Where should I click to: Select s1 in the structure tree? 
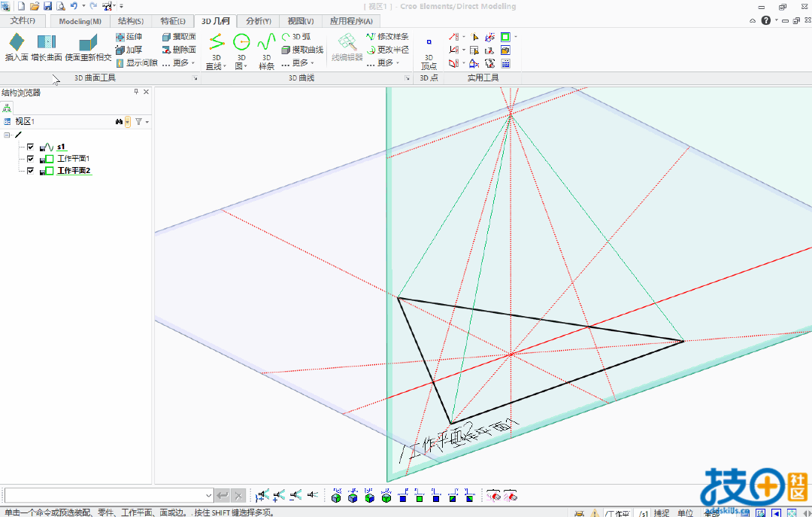point(61,147)
